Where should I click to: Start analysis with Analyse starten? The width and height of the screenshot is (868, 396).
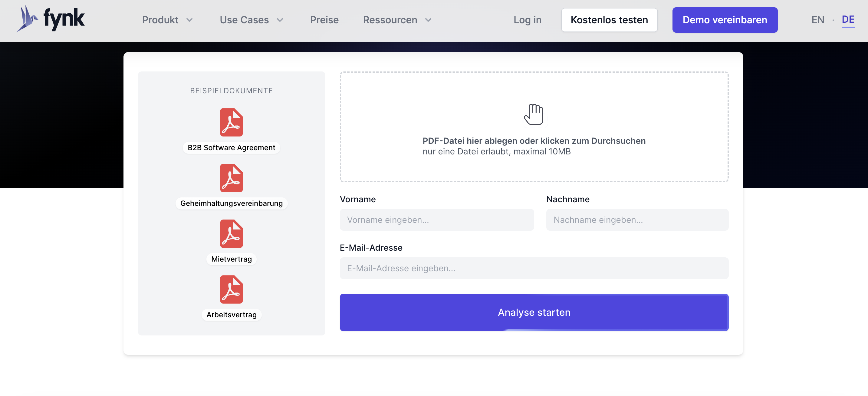534,312
